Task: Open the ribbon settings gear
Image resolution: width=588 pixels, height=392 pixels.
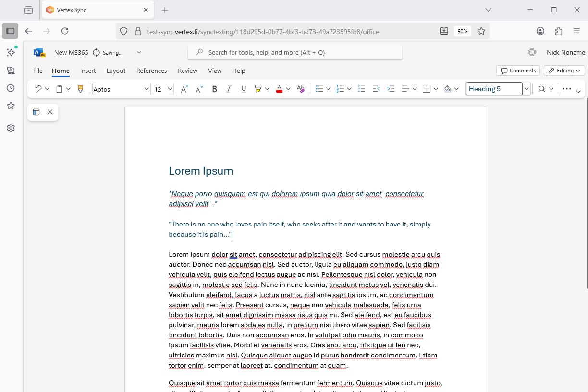Action: 532,52
